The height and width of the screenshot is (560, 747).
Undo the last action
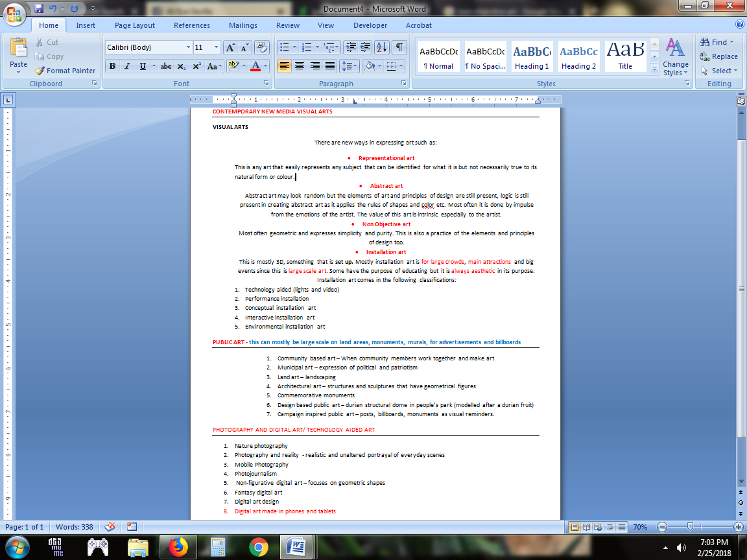click(x=53, y=8)
